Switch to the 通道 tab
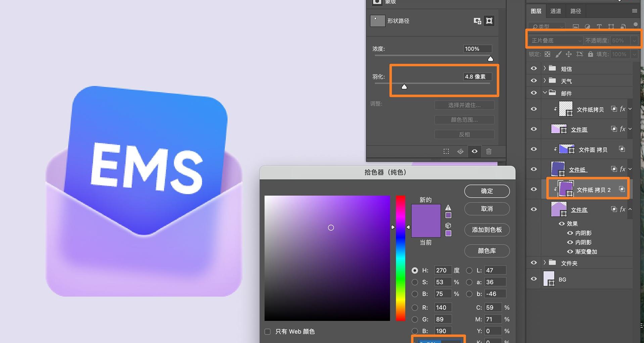644x343 pixels. (555, 11)
